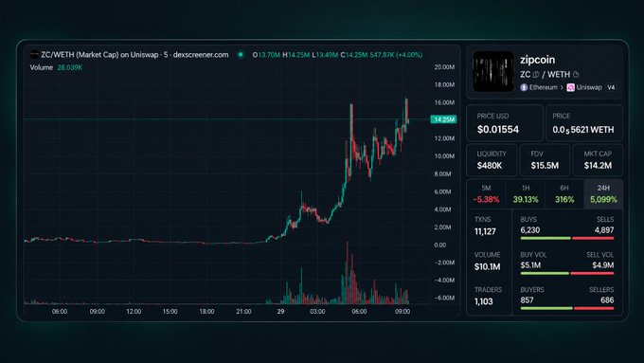The width and height of the screenshot is (644, 363).
Task: Click the 0.00 price axis label
Action: coord(439,245)
